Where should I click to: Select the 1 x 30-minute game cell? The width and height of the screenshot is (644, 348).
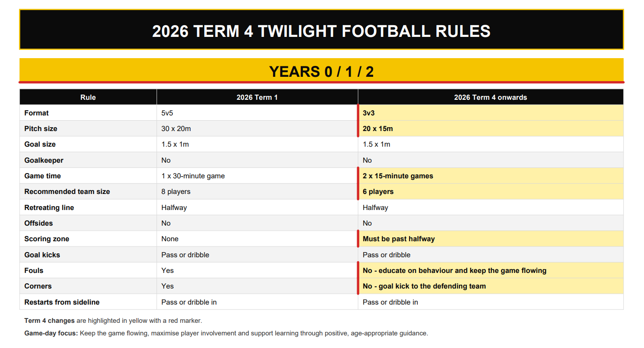pyautogui.click(x=257, y=176)
